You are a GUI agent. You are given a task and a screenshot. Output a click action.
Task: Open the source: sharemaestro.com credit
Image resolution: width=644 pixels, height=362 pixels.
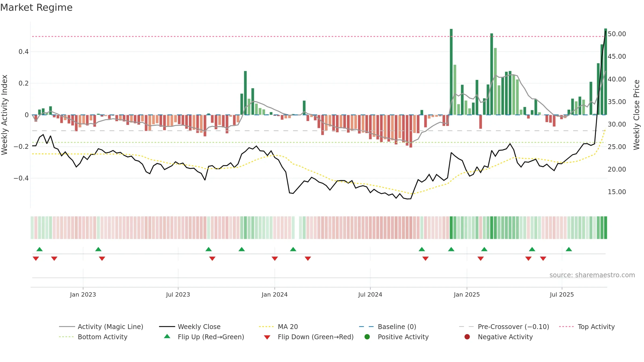pyautogui.click(x=592, y=275)
